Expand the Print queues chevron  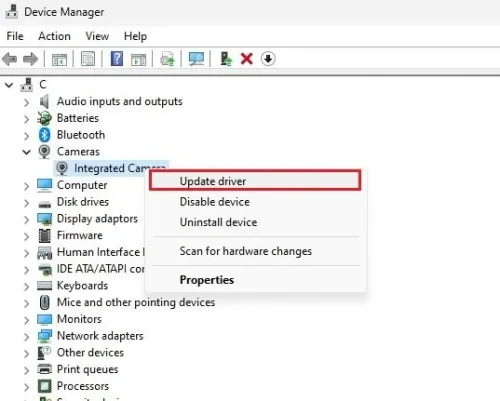(x=27, y=370)
